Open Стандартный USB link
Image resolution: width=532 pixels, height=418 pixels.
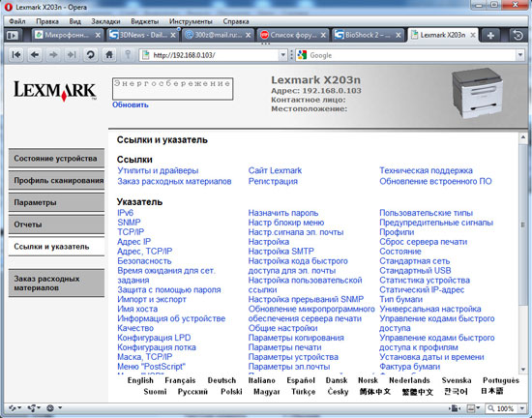[415, 271]
